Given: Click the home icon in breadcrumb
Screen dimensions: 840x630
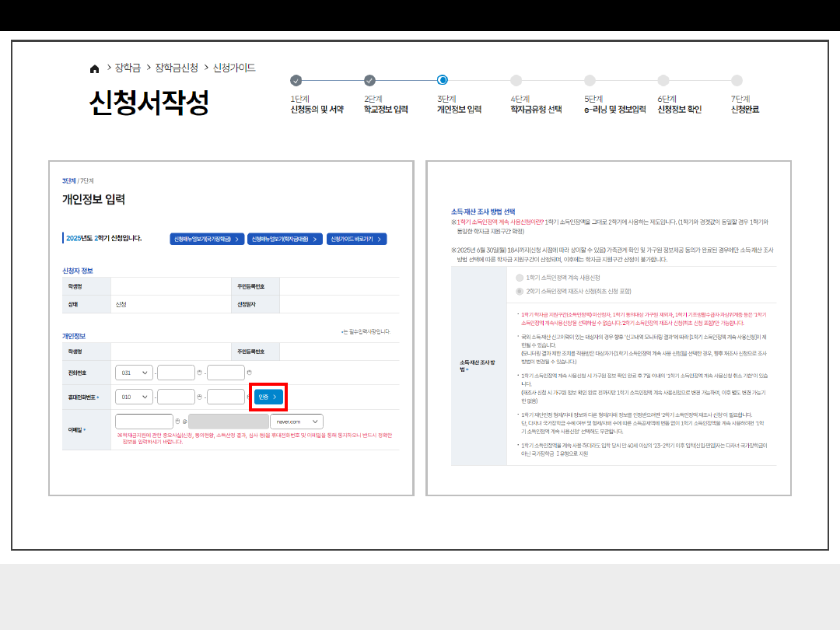Looking at the screenshot, I should coord(94,68).
